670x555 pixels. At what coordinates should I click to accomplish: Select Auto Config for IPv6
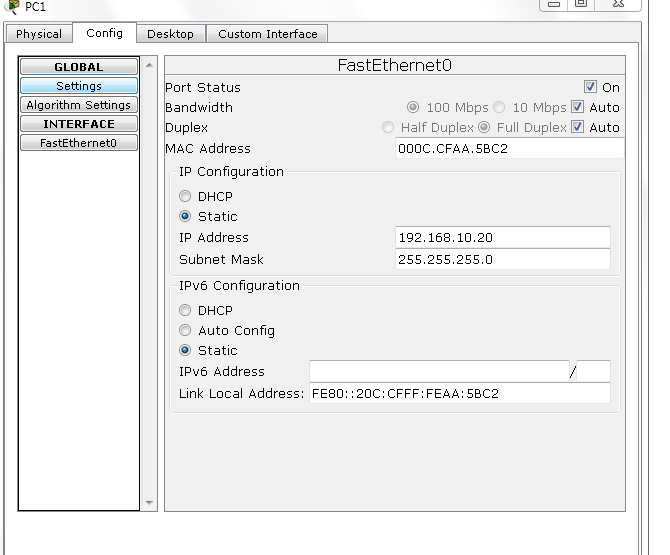coord(185,330)
